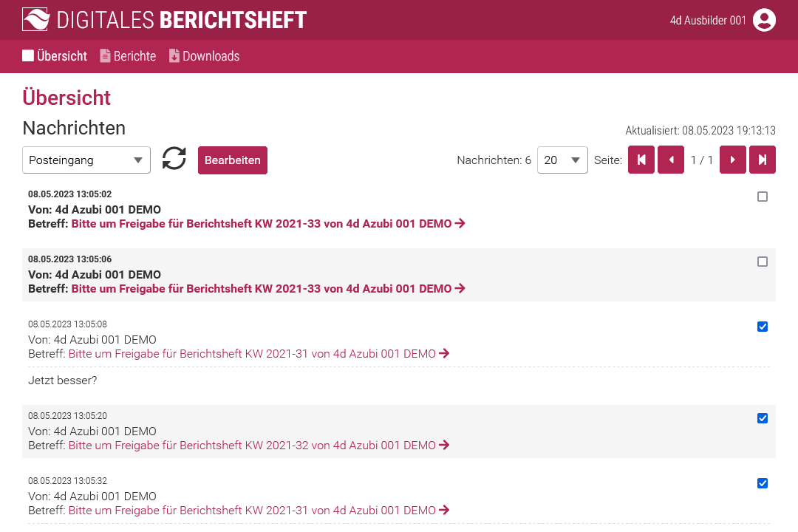The height and width of the screenshot is (532, 798).
Task: Jump to last page of messages
Action: [763, 160]
